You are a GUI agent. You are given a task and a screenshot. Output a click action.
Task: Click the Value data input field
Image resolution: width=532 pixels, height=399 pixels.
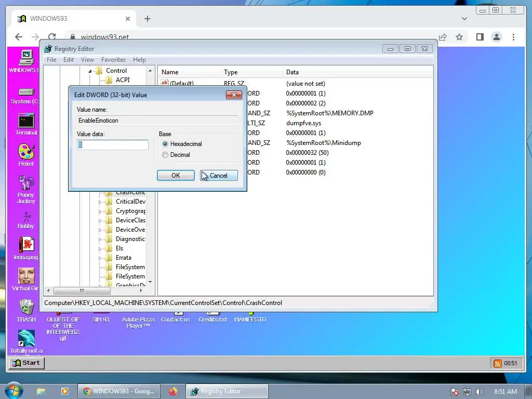113,145
